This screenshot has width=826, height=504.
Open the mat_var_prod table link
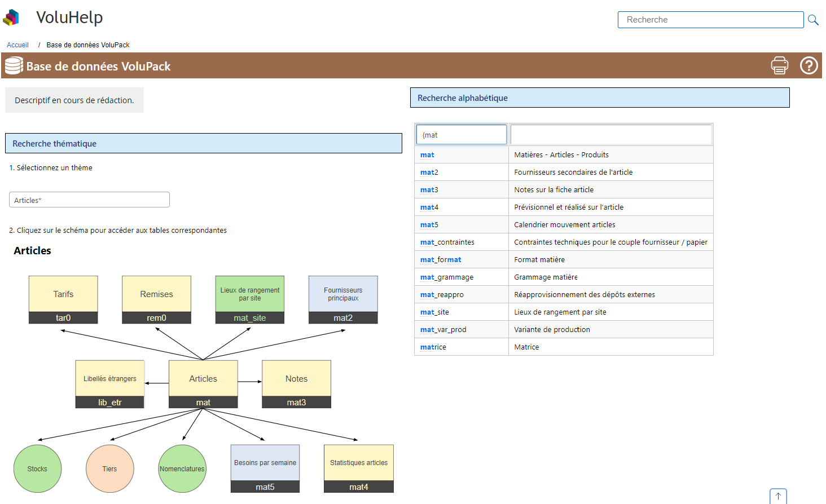click(443, 330)
